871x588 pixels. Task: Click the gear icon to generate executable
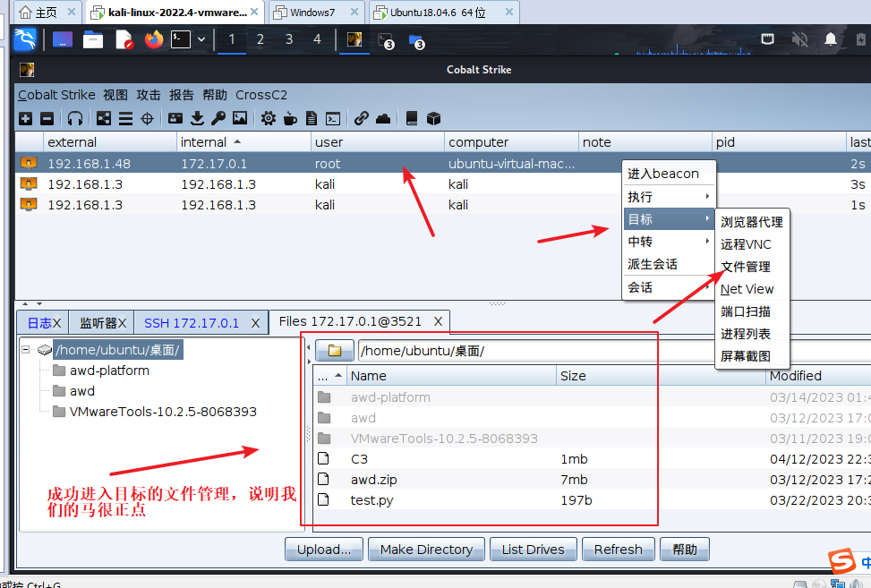[x=269, y=118]
